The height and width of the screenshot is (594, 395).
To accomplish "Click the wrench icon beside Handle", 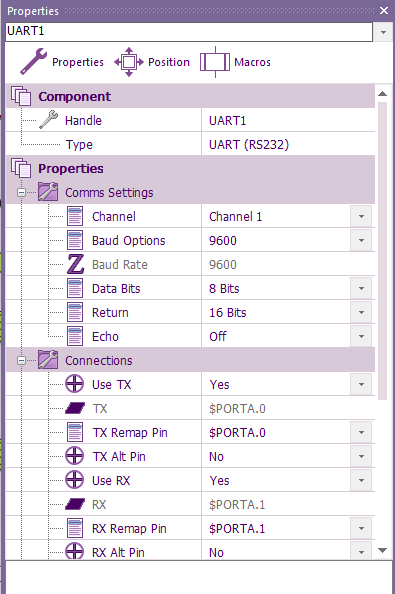I will 48,120.
